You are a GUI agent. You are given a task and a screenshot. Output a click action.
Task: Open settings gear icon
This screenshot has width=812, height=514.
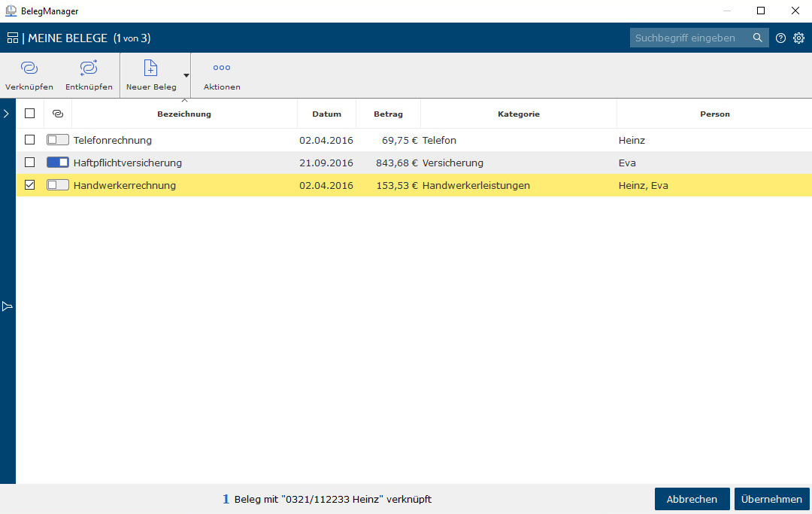[798, 38]
